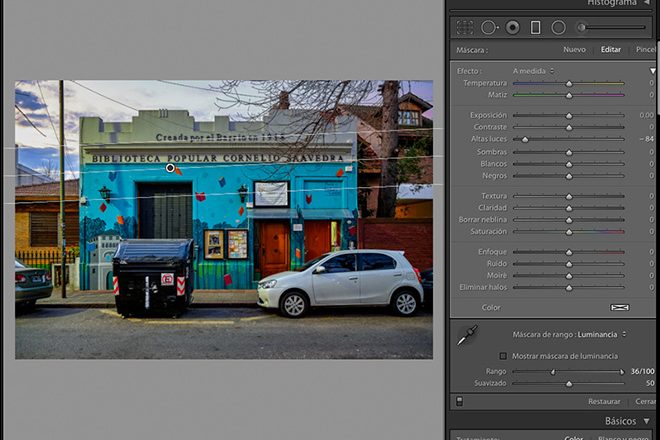Adjust the Rango upper handle
Image resolution: width=660 pixels, height=440 pixels.
(x=622, y=372)
